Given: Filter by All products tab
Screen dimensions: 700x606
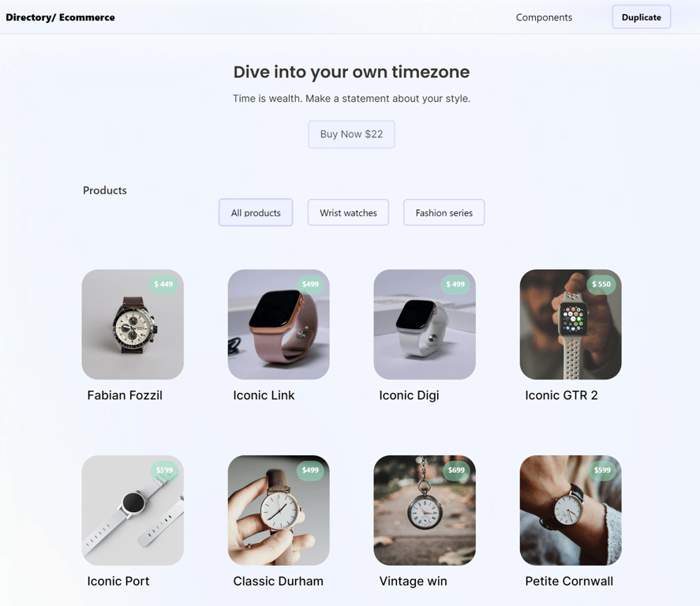Looking at the screenshot, I should [x=256, y=212].
